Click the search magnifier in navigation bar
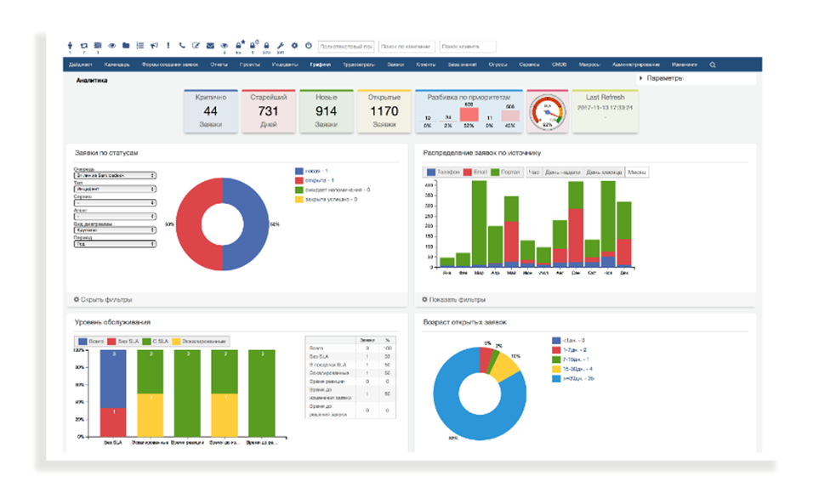813x504 pixels. pos(713,65)
